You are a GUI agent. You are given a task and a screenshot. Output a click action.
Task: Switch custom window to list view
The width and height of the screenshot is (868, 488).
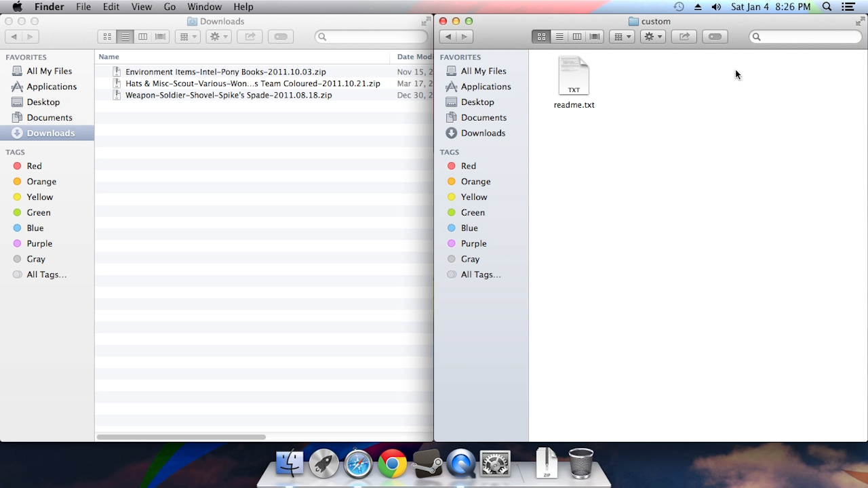pos(559,37)
